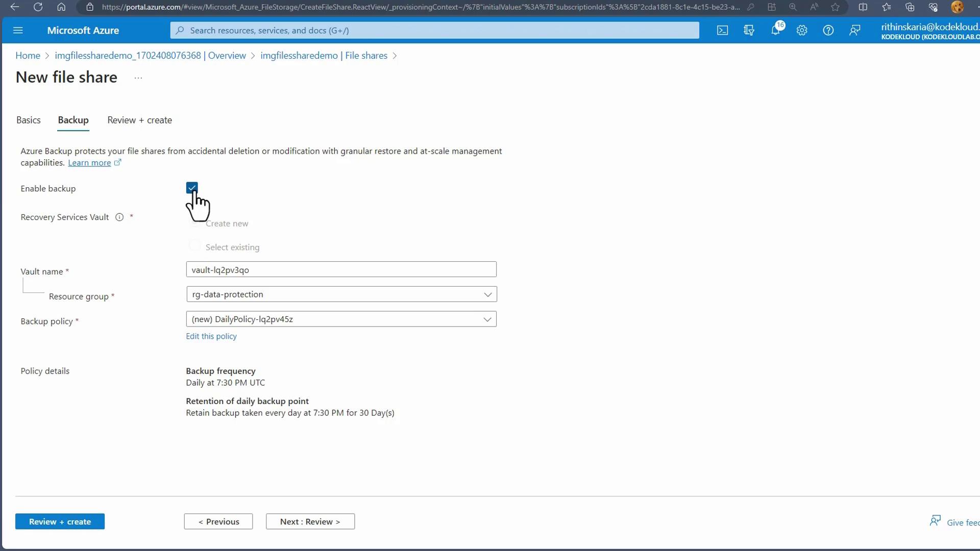The height and width of the screenshot is (551, 980).
Task: Open portal settings gear icon
Action: tap(802, 31)
